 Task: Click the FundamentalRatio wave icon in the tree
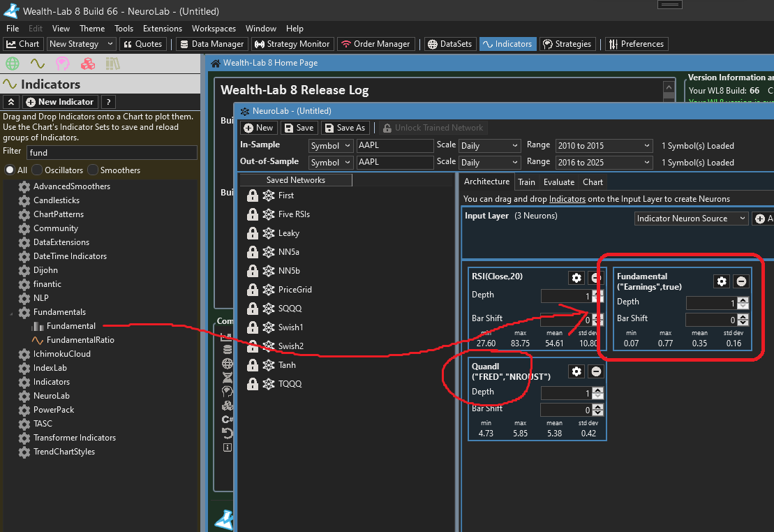pyautogui.click(x=38, y=340)
